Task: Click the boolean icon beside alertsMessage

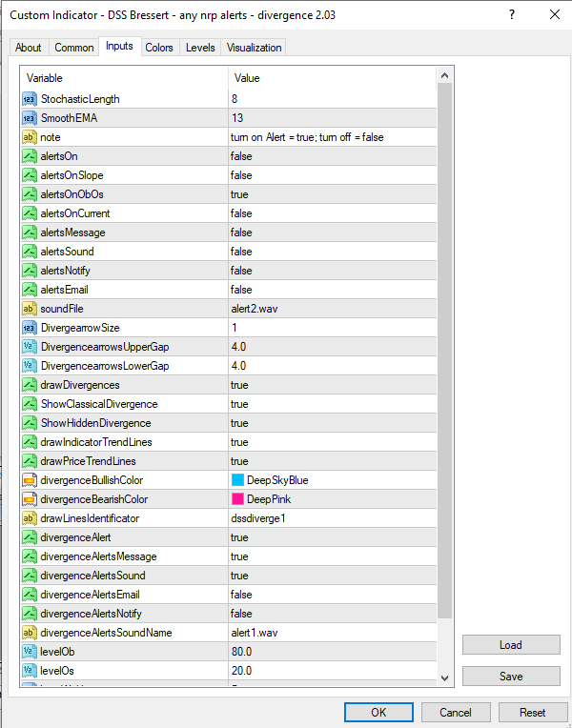Action: (x=30, y=233)
